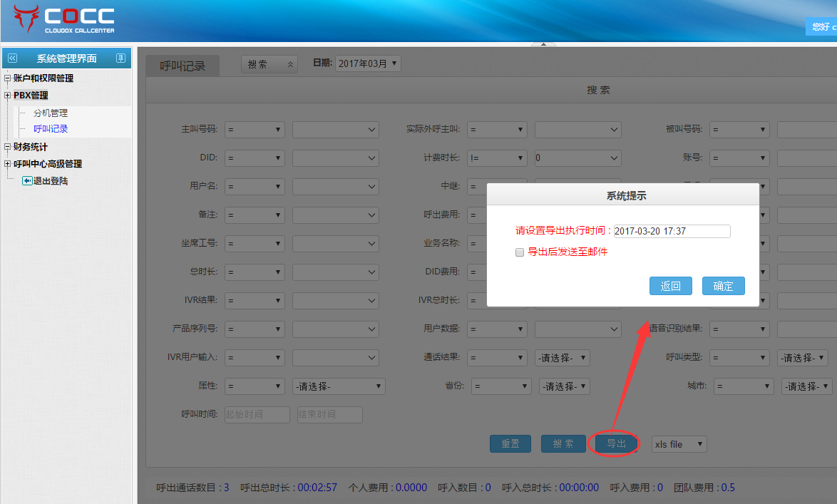
Task: Click the logout arrow icon
Action: pos(27,181)
